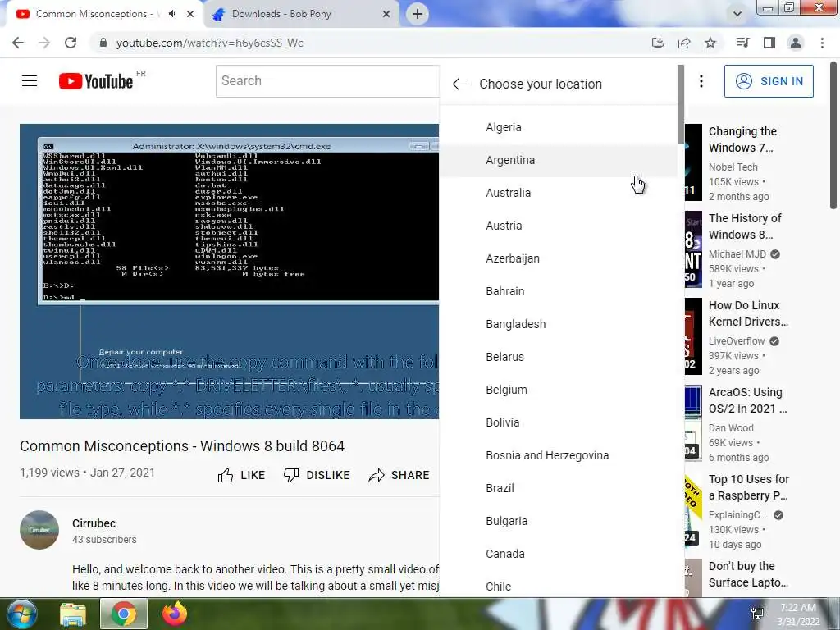This screenshot has height=630, width=840.
Task: Toggle the browser side panel
Action: (x=769, y=43)
